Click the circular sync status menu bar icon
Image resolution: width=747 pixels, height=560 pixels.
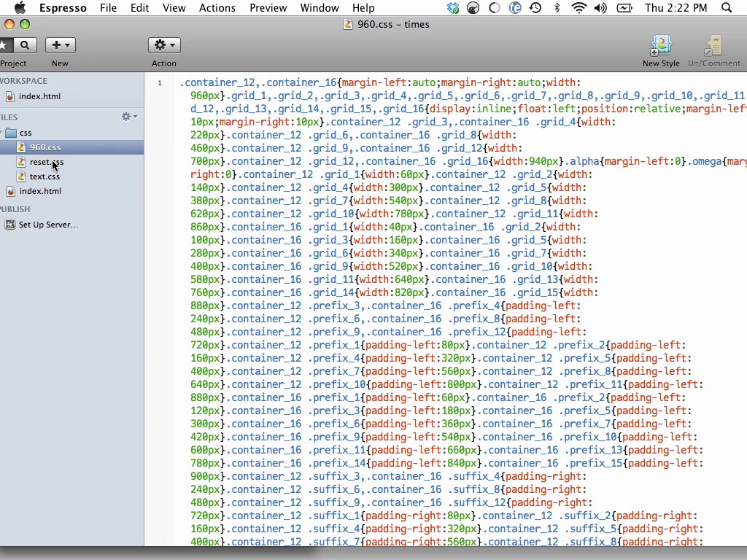pyautogui.click(x=495, y=7)
